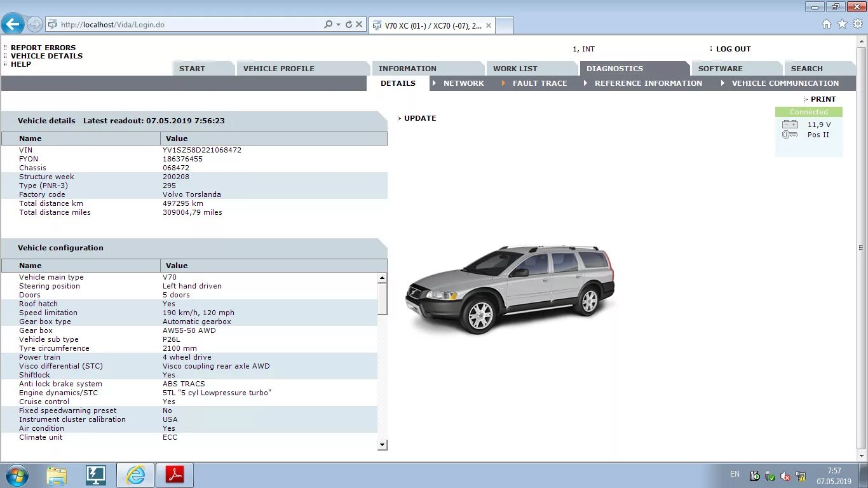Screen dimensions: 868x488
Task: Click the AW55-50 AWD gear box value
Action: pos(189,330)
